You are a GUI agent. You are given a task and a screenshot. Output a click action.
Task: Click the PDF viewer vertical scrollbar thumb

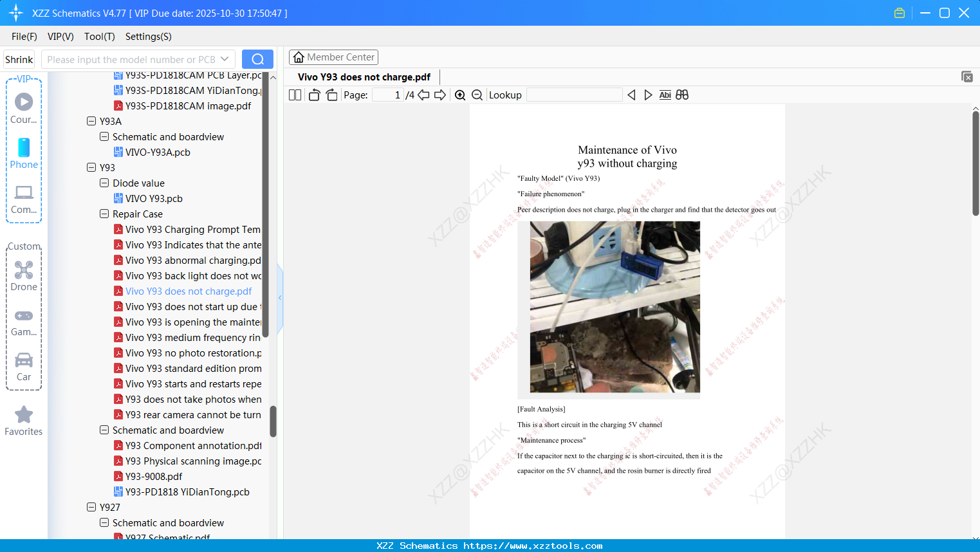click(975, 163)
